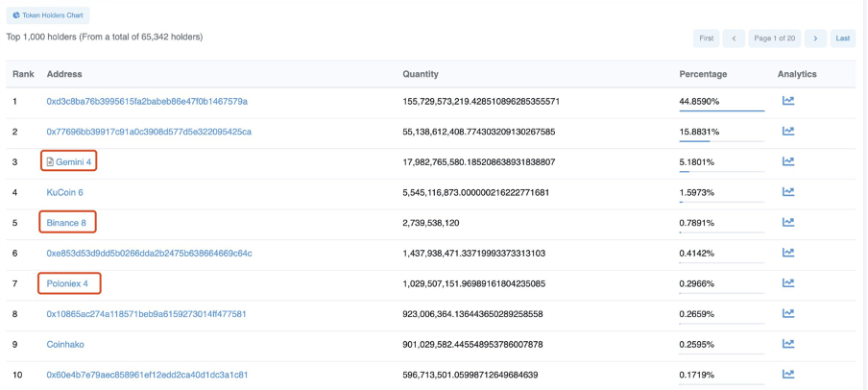Open the Token Holders Chart button
Viewport: 868px width, 390px height.
(x=48, y=15)
